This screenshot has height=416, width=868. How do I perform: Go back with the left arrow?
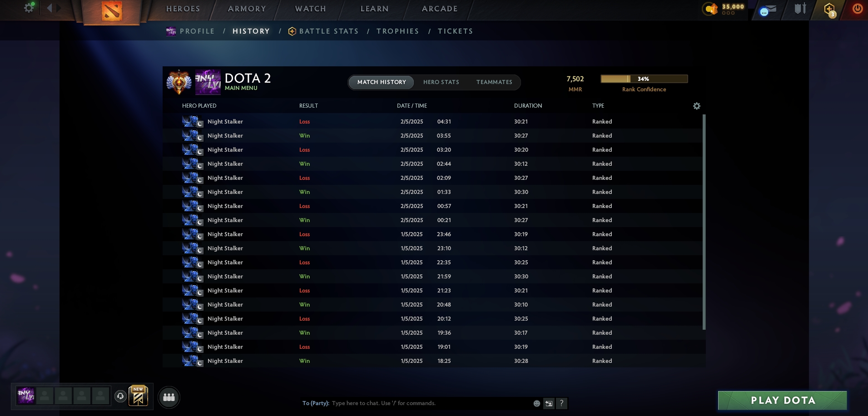(x=49, y=8)
